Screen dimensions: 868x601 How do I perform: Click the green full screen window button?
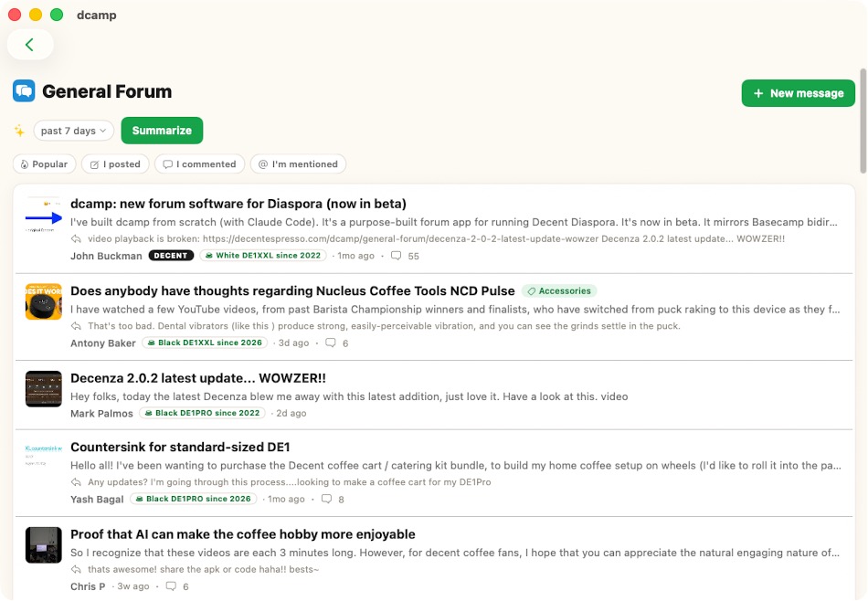57,15
